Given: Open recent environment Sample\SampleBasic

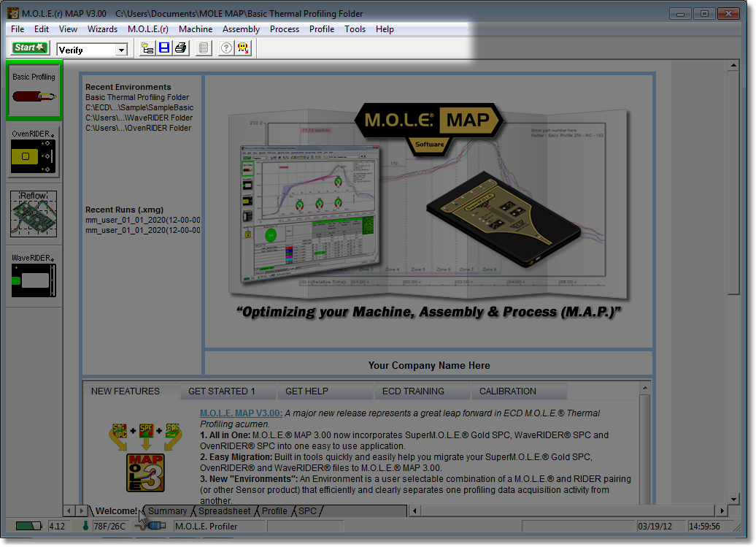Looking at the screenshot, I should pos(139,107).
